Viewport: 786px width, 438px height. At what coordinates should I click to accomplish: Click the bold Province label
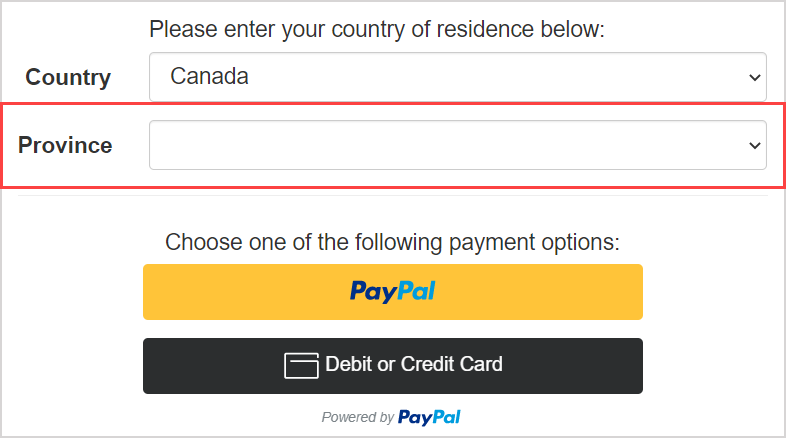65,146
